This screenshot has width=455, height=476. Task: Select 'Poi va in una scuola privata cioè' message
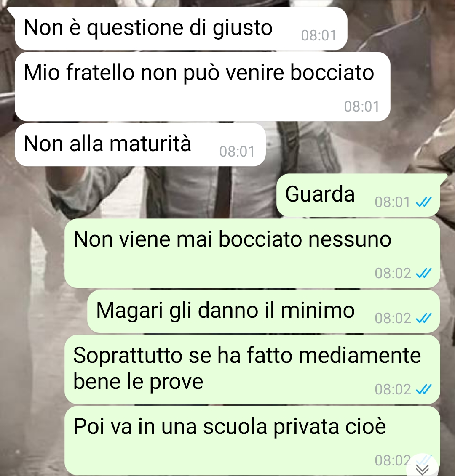pos(252,441)
